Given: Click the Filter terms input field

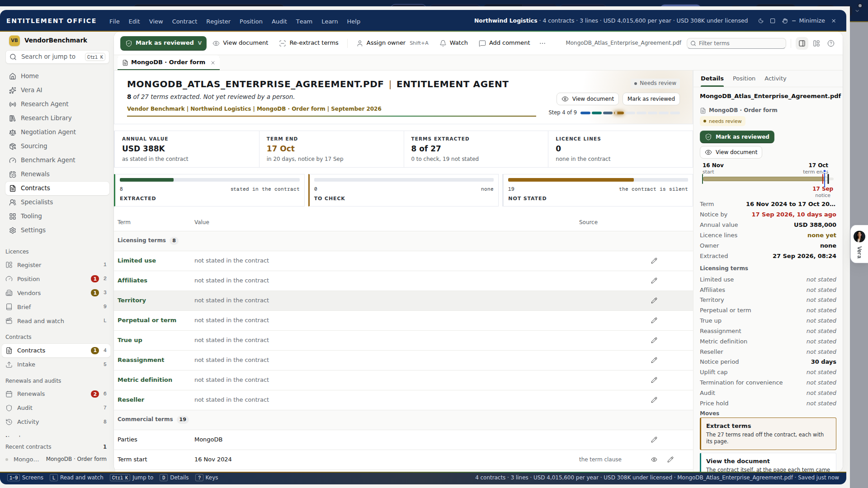Looking at the screenshot, I should click(x=736, y=43).
